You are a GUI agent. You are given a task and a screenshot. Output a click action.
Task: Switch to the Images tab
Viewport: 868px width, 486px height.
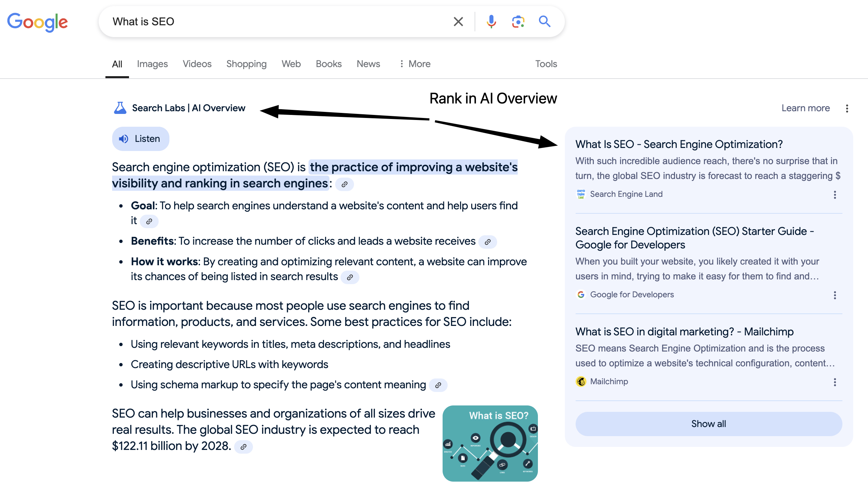(152, 64)
